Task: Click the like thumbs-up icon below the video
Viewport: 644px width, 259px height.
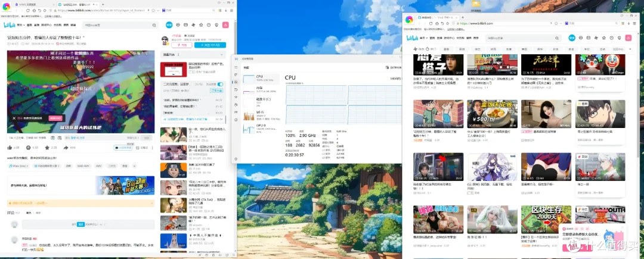Action: click(10, 148)
